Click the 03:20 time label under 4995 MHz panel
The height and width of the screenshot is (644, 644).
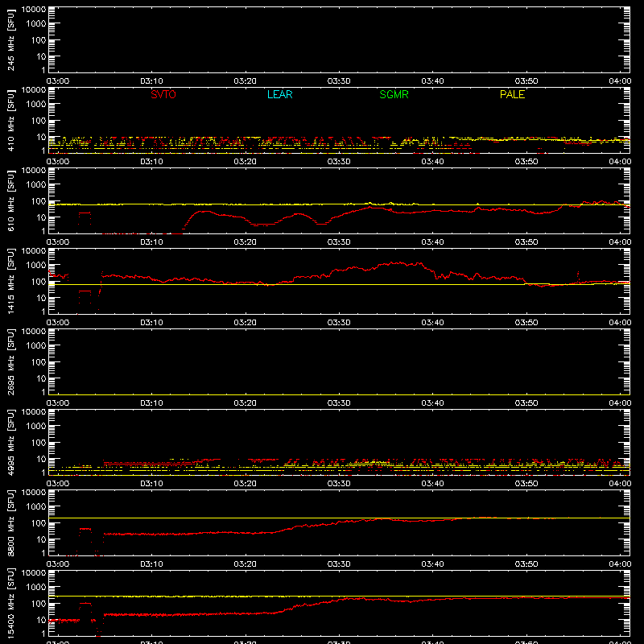pyautogui.click(x=246, y=484)
